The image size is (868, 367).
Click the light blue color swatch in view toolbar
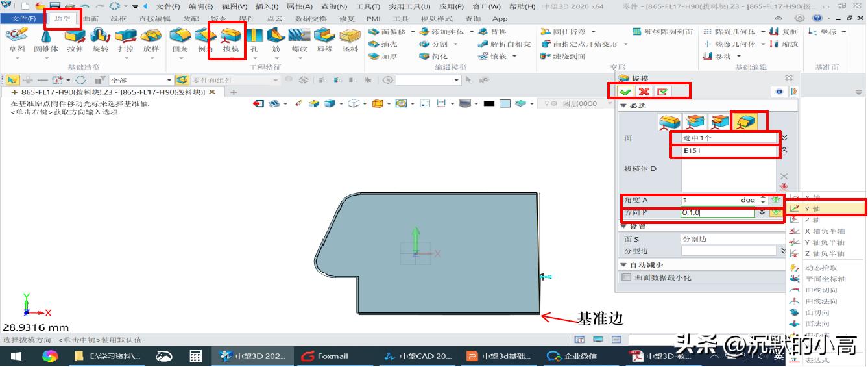[505, 104]
